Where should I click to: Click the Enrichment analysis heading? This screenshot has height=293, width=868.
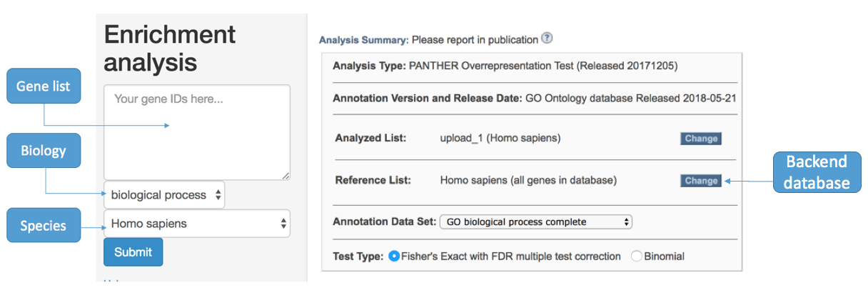[x=170, y=48]
